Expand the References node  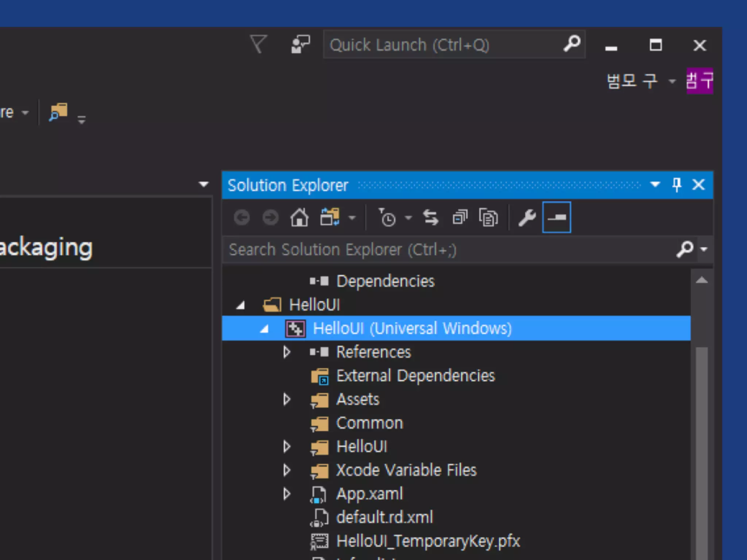(287, 352)
